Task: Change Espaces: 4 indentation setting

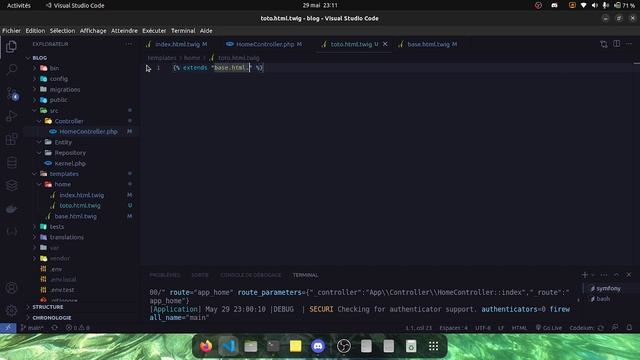Action: pos(453,328)
